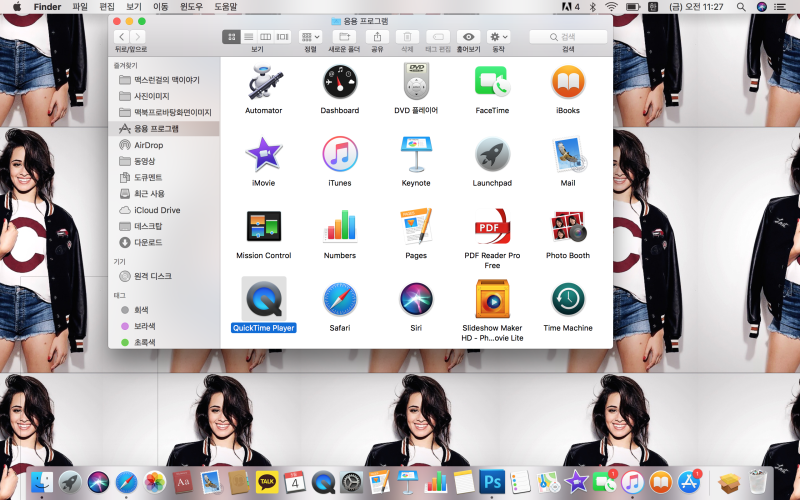
Task: Switch to icon view in toolbar
Action: [x=231, y=37]
